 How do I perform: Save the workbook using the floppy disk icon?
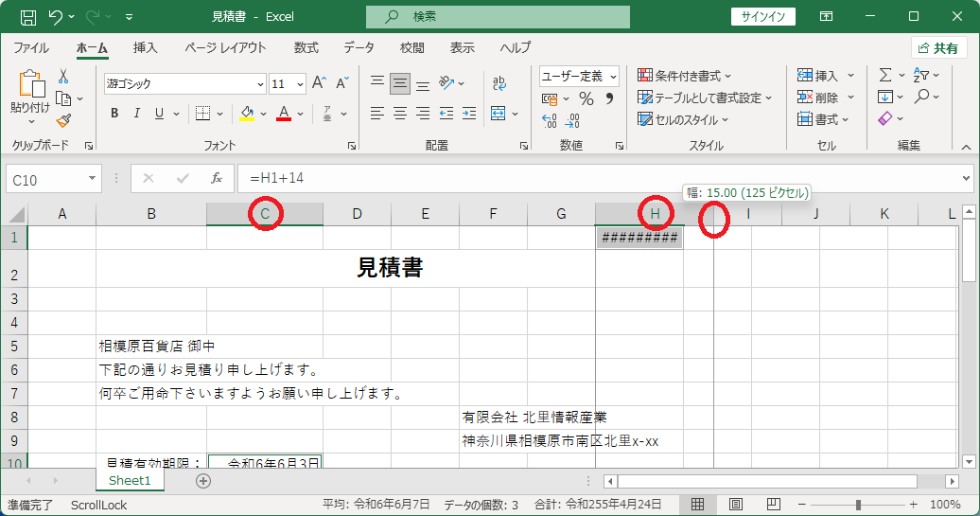pyautogui.click(x=28, y=17)
